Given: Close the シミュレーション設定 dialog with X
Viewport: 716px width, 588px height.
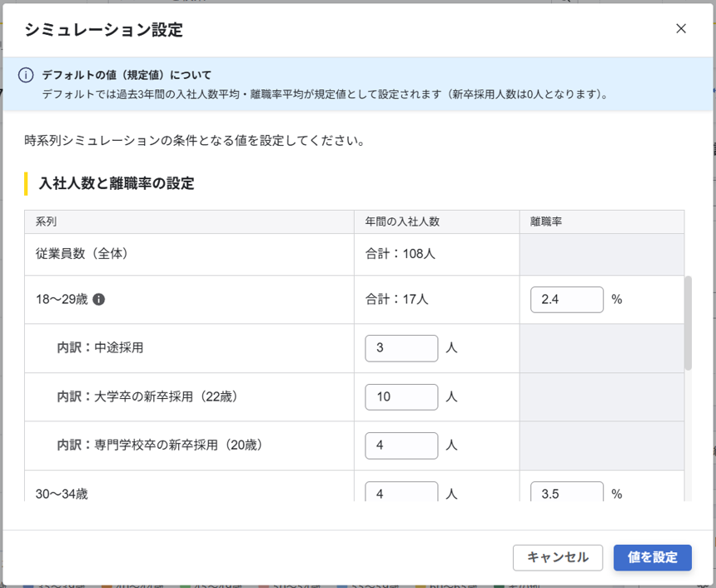Looking at the screenshot, I should (x=681, y=29).
